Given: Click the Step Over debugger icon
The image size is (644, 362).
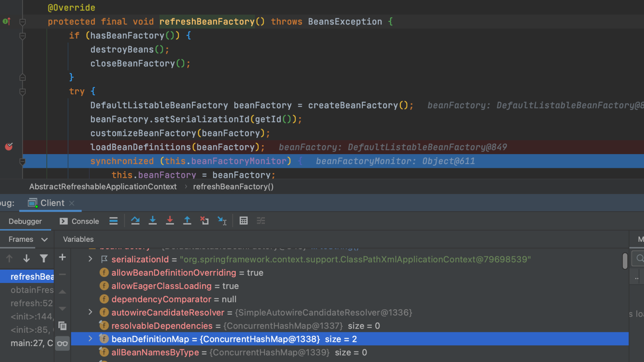Looking at the screenshot, I should 135,221.
